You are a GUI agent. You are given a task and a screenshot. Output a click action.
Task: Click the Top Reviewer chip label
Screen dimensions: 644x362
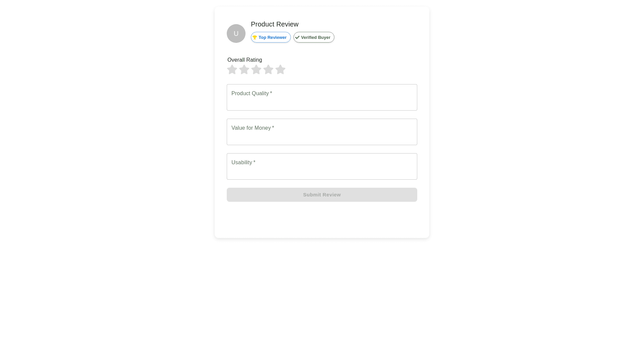coord(272,38)
